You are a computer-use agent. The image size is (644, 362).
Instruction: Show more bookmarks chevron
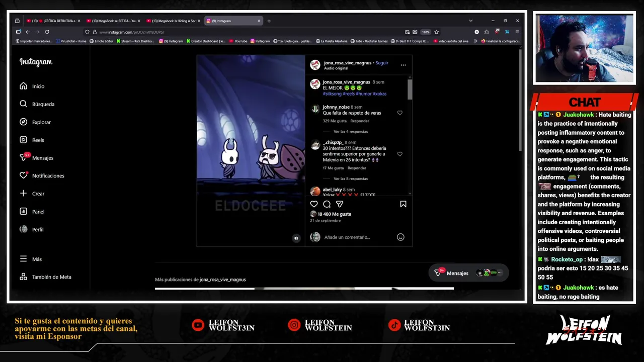click(x=475, y=41)
